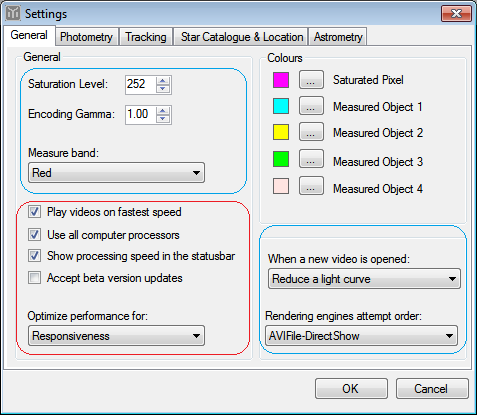This screenshot has width=477, height=415.
Task: Switch to Star Catalogue & Location tab
Action: pyautogui.click(x=242, y=37)
